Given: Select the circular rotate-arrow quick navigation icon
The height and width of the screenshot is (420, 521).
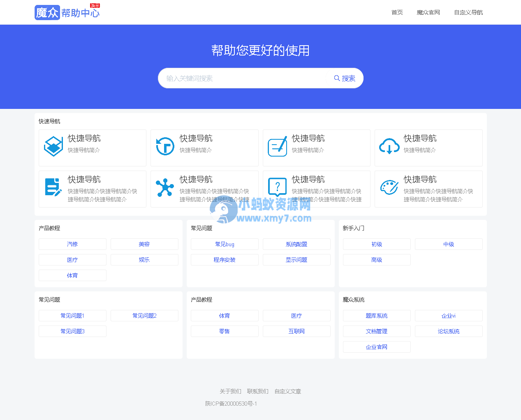Looking at the screenshot, I should click(165, 147).
